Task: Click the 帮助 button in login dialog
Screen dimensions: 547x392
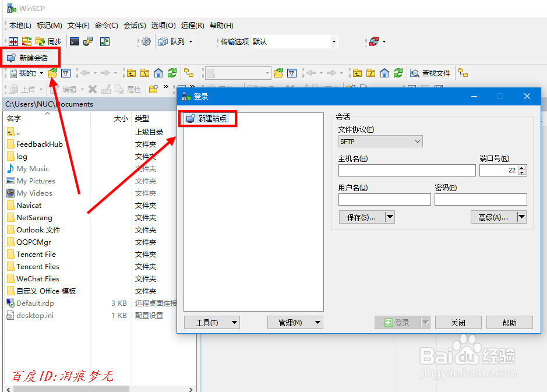Action: [x=509, y=323]
